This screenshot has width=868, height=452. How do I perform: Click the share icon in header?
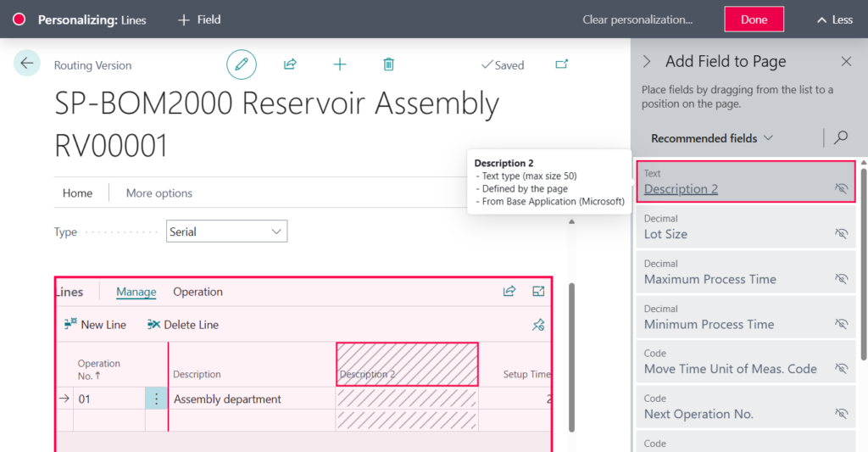point(290,64)
